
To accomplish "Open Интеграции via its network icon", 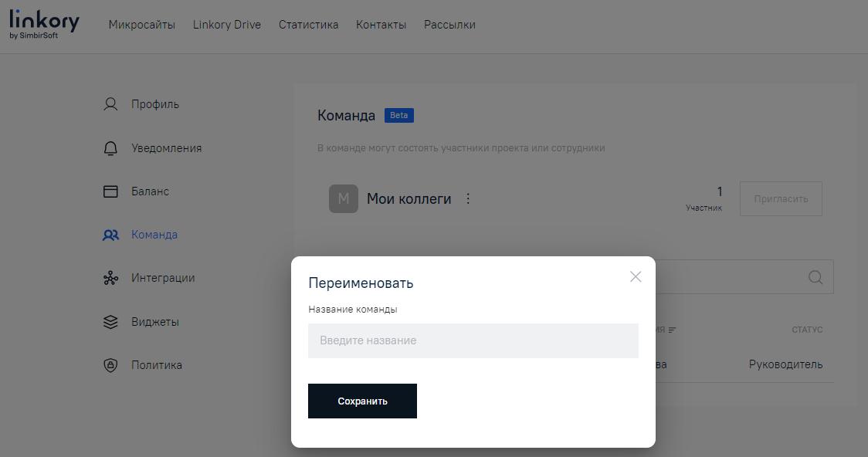I will [x=110, y=277].
